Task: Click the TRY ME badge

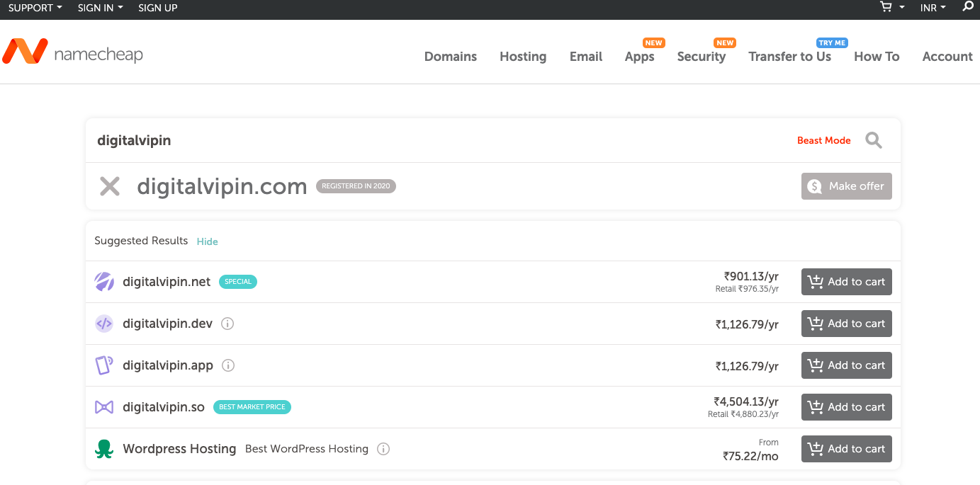Action: click(832, 42)
